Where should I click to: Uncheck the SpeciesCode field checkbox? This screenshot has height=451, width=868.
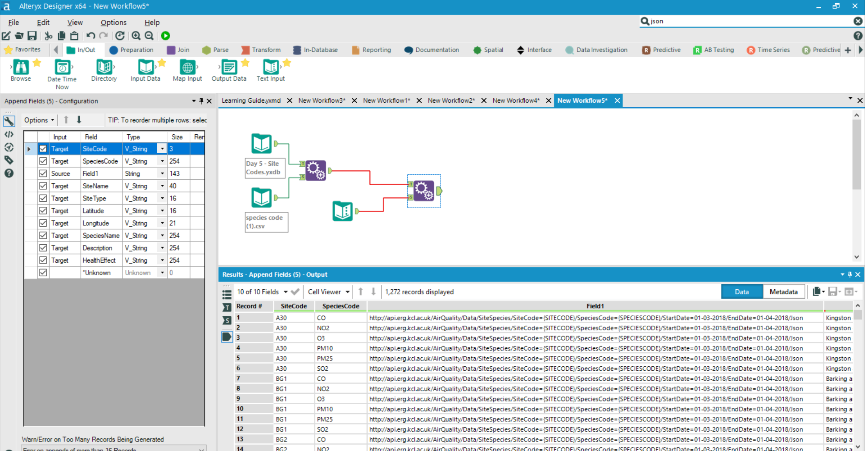click(x=43, y=161)
